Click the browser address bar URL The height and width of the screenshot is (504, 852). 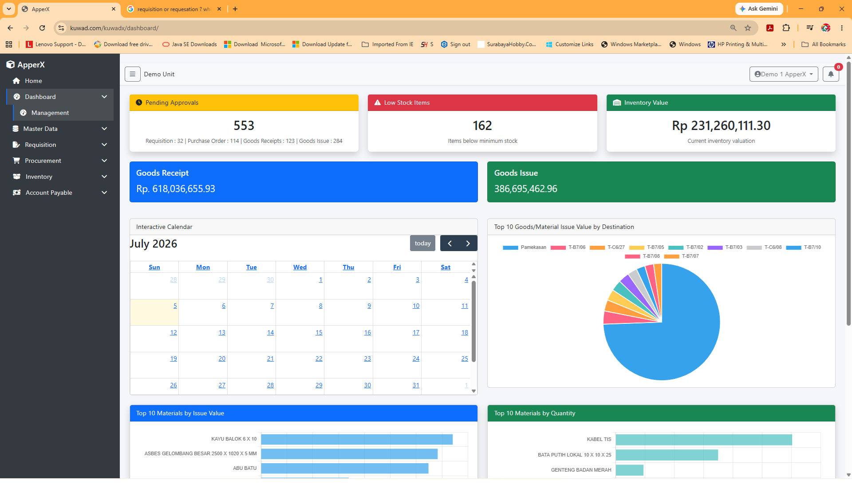pyautogui.click(x=114, y=28)
